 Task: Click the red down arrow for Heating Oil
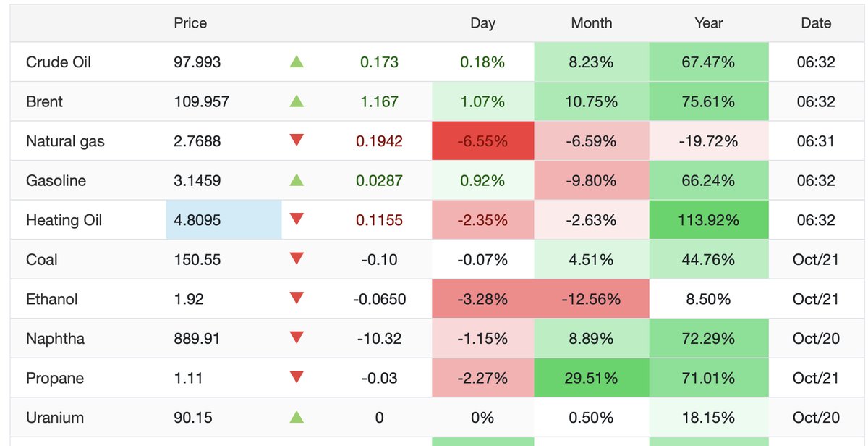coord(297,220)
